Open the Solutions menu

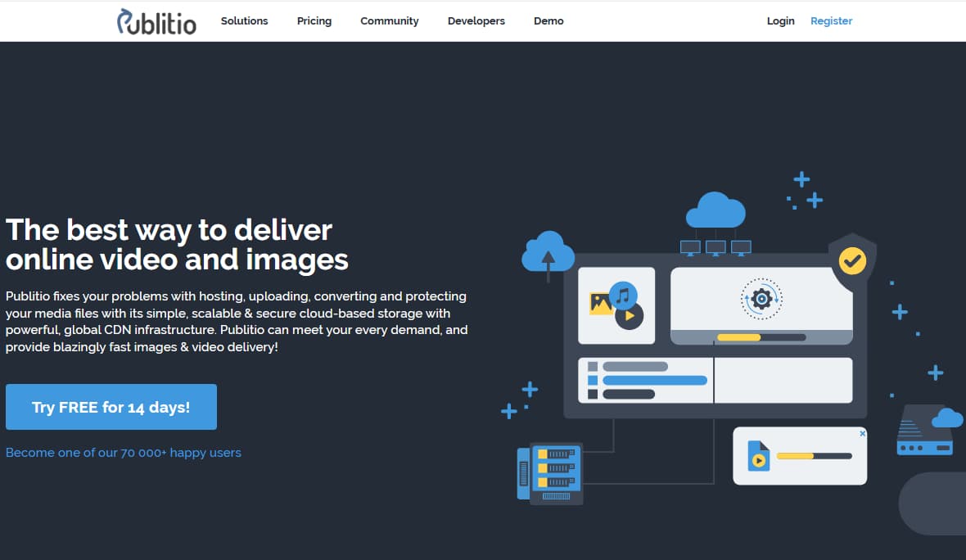click(245, 21)
